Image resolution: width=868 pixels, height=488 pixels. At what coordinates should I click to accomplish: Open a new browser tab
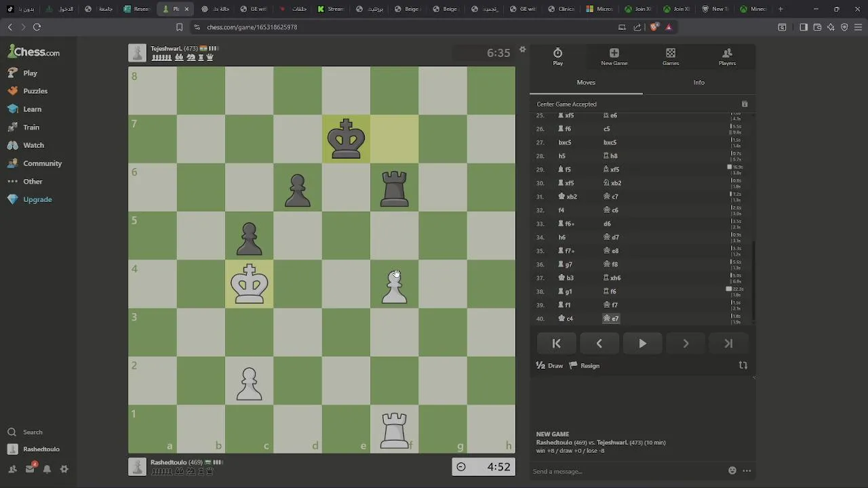pos(781,9)
